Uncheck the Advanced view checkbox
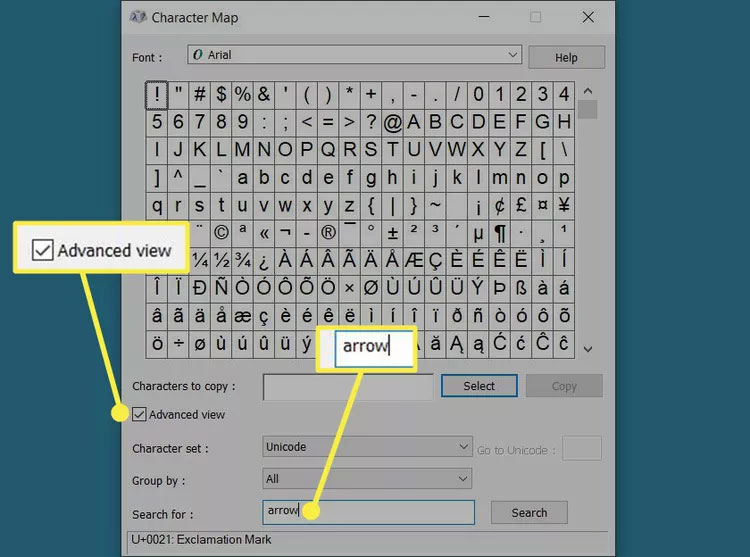The height and width of the screenshot is (557, 750). [x=139, y=414]
